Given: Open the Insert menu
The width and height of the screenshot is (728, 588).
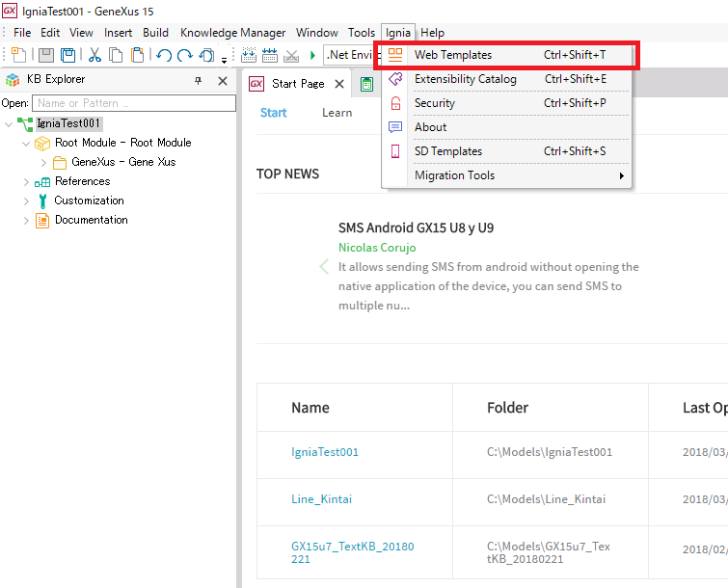Looking at the screenshot, I should (118, 33).
